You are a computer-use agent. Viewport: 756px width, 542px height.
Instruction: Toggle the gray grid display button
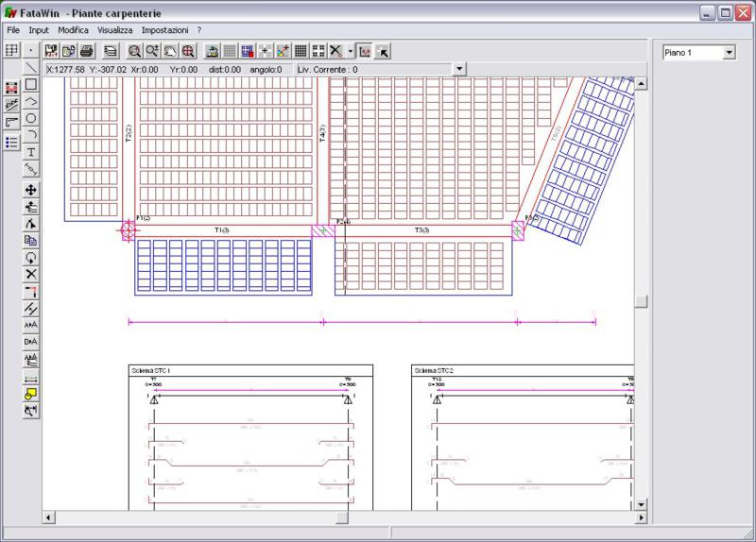click(230, 51)
